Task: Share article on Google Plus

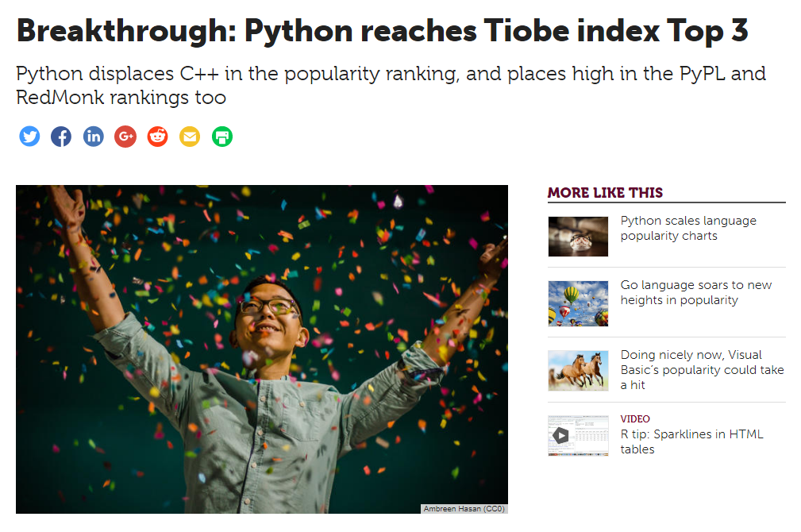Action: click(x=125, y=137)
